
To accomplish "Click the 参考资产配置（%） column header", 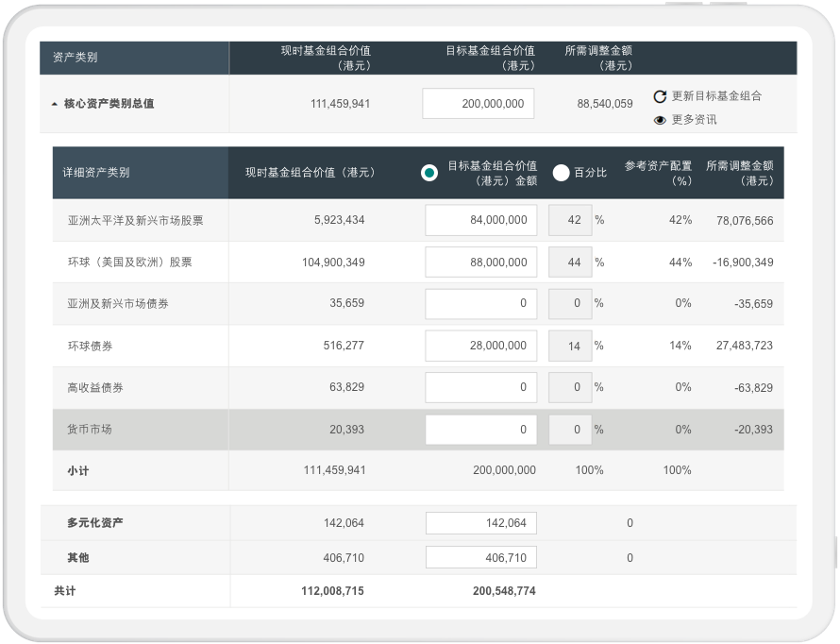I will (x=659, y=173).
